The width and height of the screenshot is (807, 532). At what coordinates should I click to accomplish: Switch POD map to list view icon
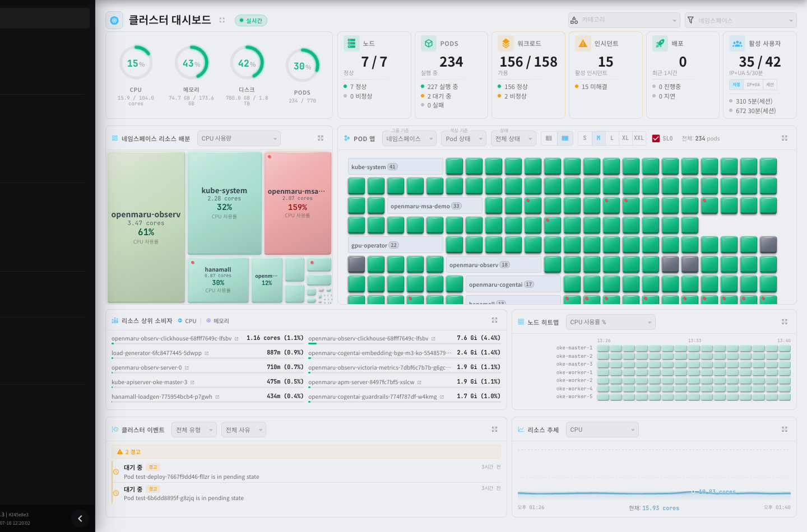click(549, 138)
